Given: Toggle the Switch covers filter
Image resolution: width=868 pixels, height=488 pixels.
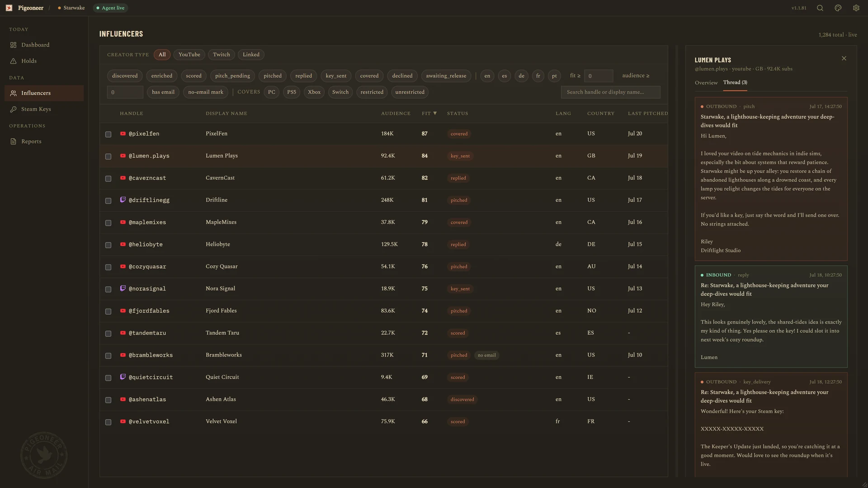Looking at the screenshot, I should point(340,92).
